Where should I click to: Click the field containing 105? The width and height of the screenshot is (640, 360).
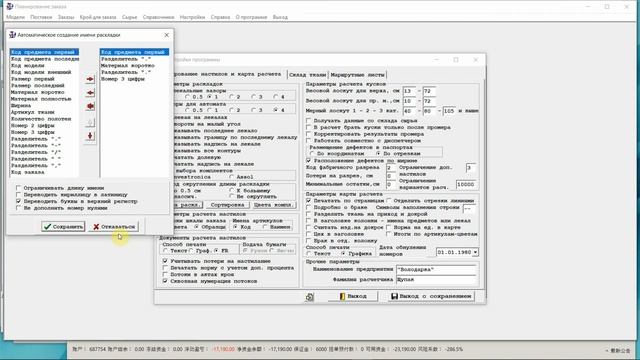click(x=449, y=111)
